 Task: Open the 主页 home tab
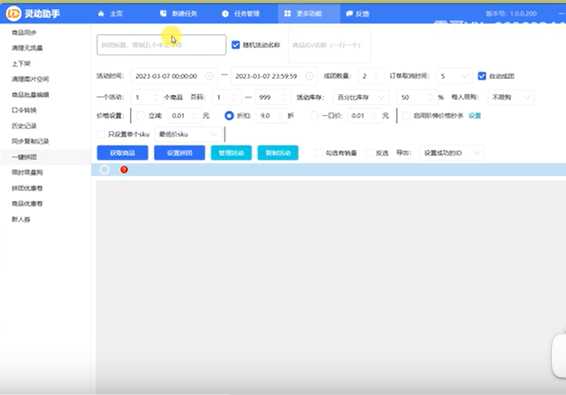coord(110,13)
